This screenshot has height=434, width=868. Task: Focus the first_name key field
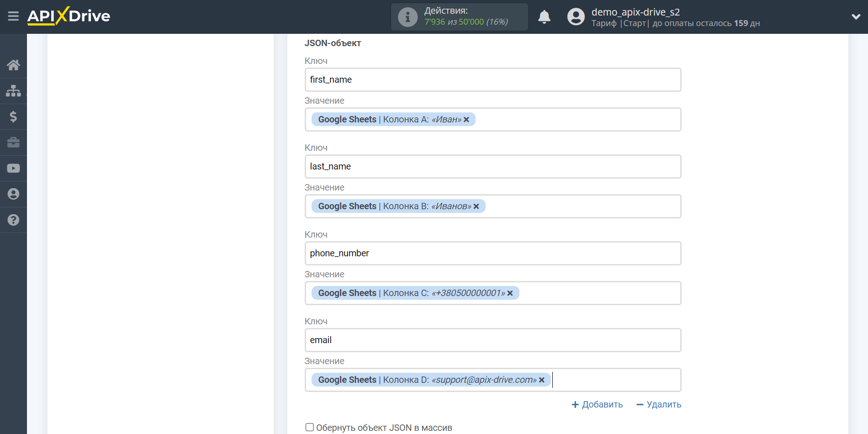click(493, 79)
